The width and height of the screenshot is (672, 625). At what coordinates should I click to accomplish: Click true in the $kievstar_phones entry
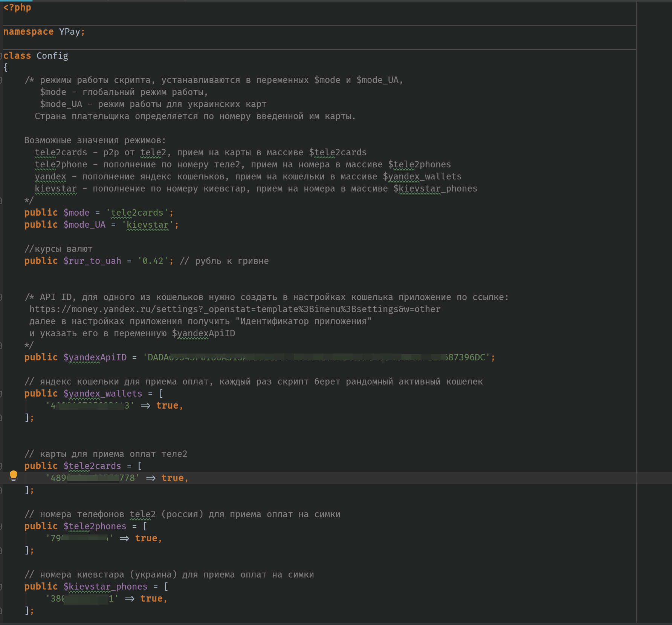(151, 599)
